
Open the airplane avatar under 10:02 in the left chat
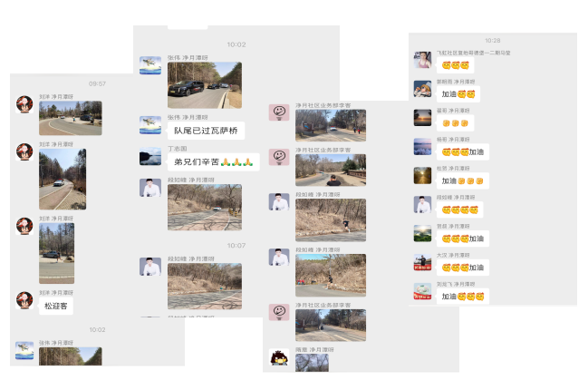pyautogui.click(x=24, y=351)
